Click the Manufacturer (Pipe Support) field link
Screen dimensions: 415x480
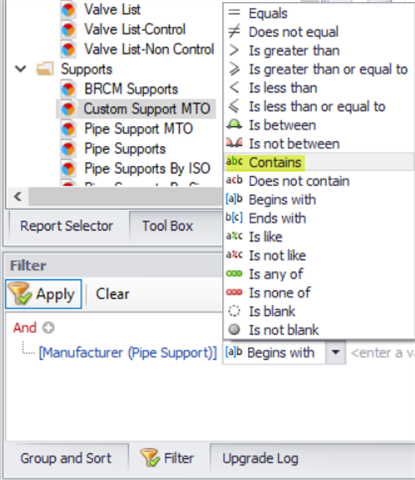[x=128, y=353]
